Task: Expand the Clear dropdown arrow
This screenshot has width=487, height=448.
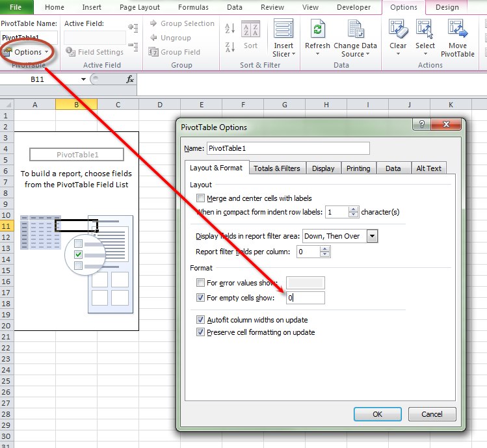Action: [x=398, y=54]
